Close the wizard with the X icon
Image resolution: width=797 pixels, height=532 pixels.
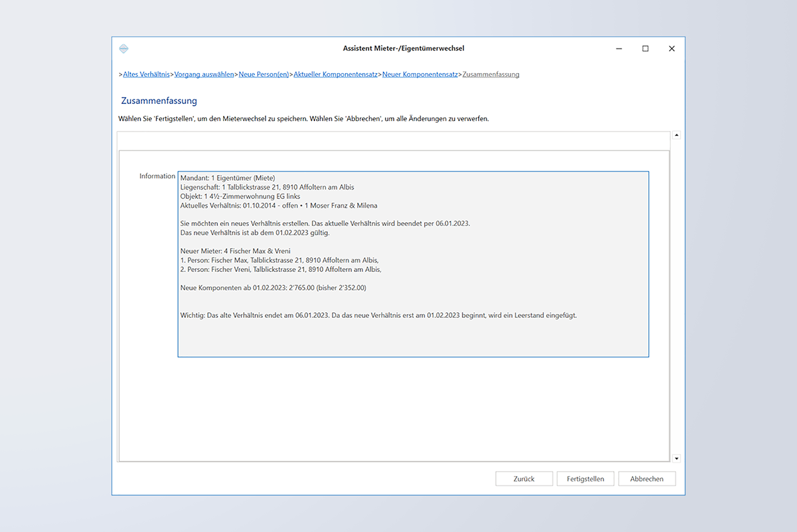(672, 48)
